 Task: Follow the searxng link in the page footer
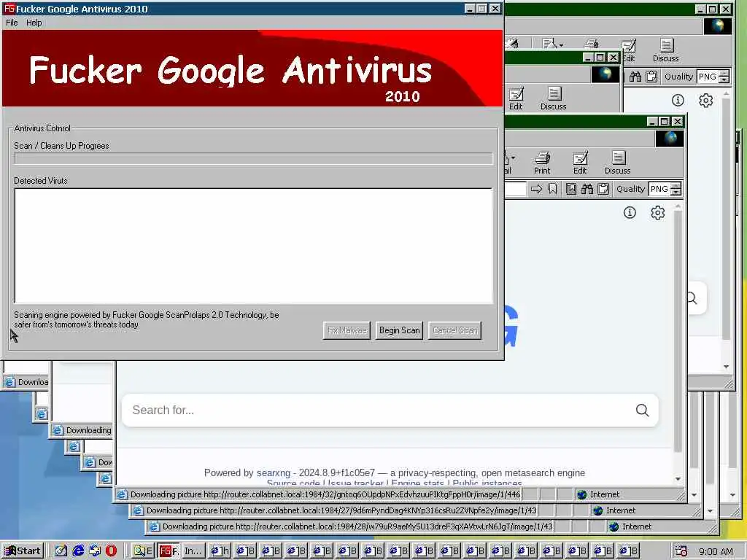(273, 472)
